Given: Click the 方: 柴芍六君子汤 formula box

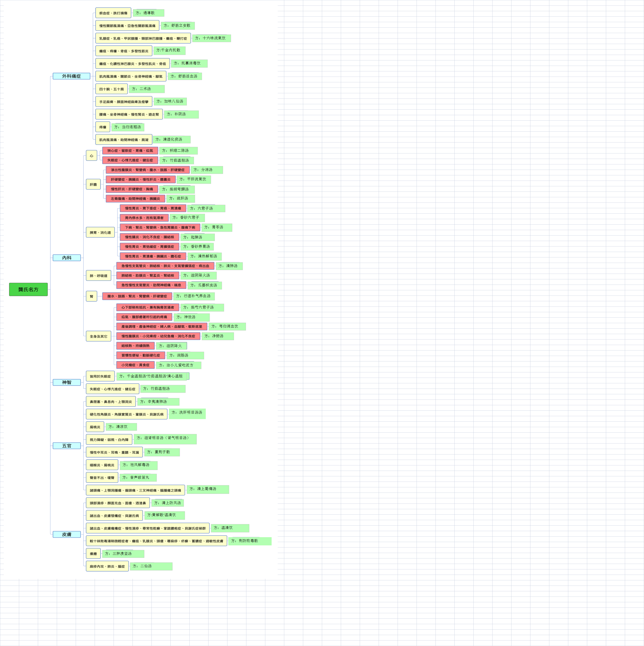Looking at the screenshot, I should tap(202, 308).
